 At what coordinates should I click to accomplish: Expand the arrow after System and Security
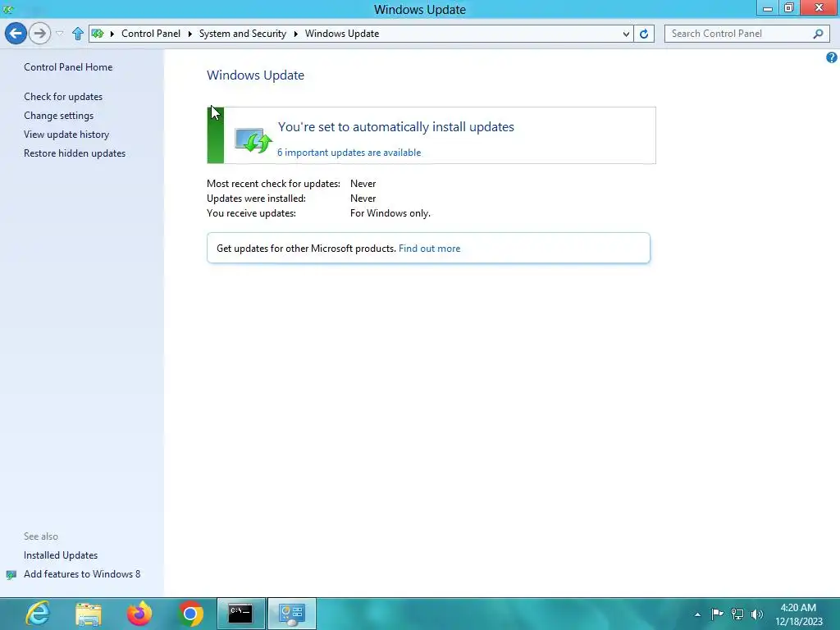(295, 34)
